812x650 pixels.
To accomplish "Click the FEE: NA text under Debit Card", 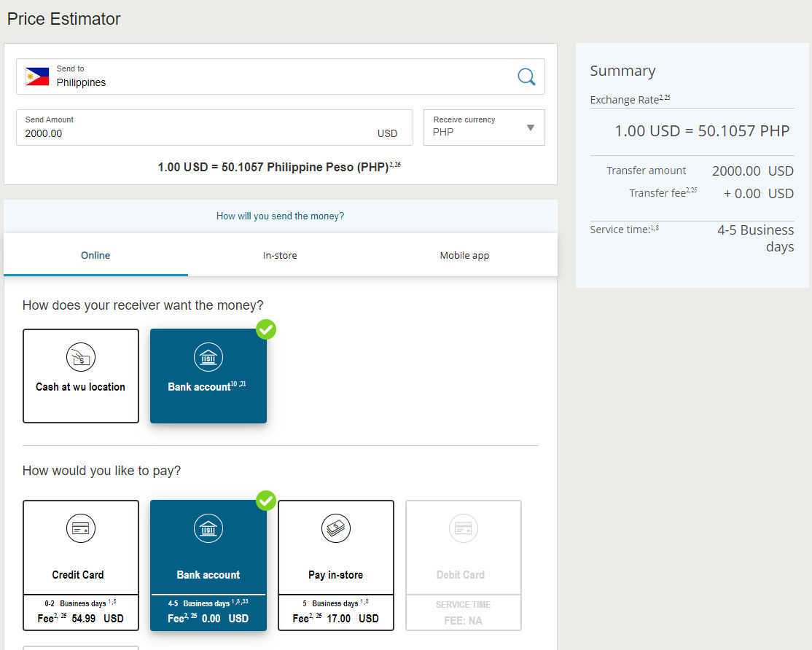I will [463, 620].
